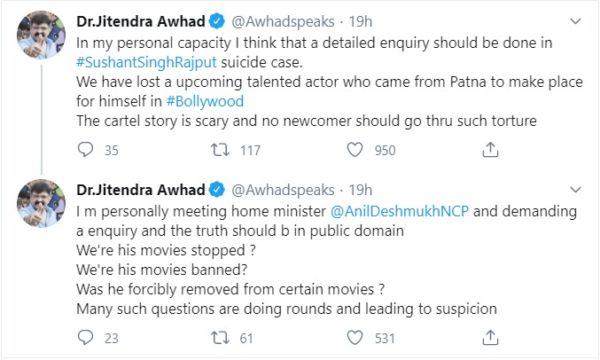The height and width of the screenshot is (360, 600).
Task: Open the first tweet's more options chevron
Action: click(x=576, y=21)
